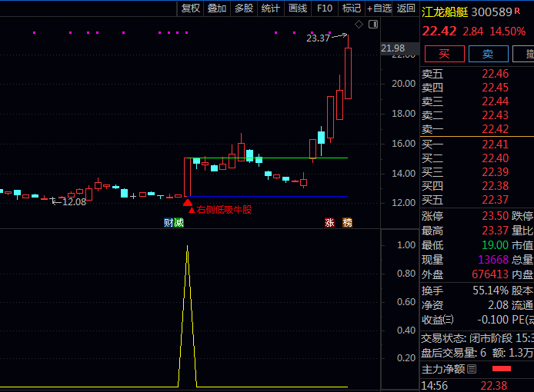Select the 卖三 price 22.44

tap(496, 101)
